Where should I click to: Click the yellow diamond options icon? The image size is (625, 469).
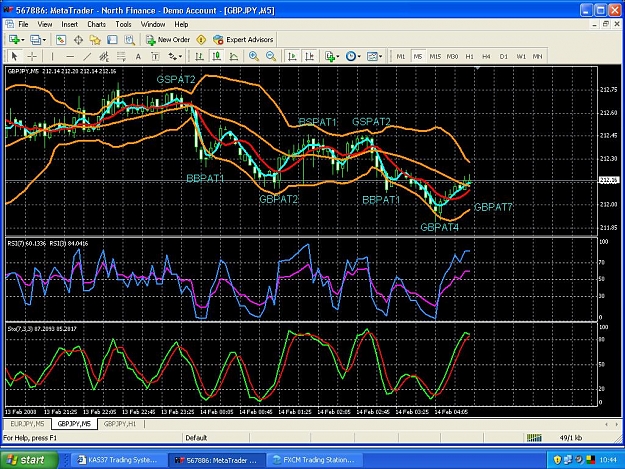201,40
